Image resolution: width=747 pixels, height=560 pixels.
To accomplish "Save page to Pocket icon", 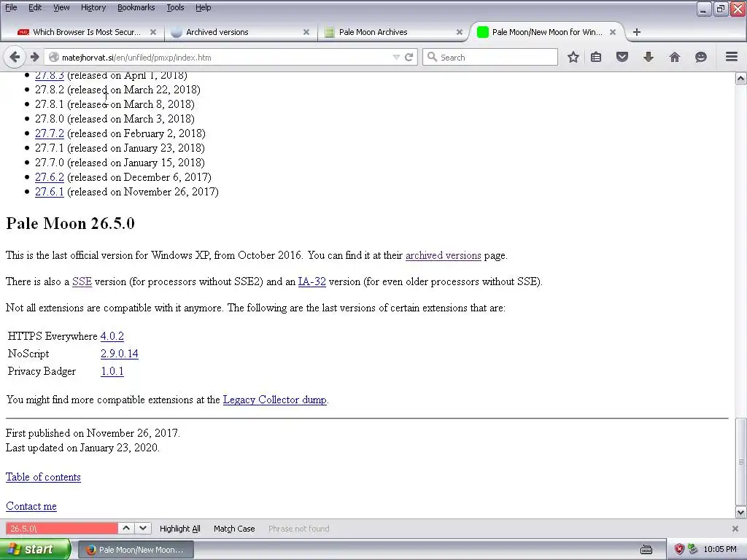I will (622, 57).
